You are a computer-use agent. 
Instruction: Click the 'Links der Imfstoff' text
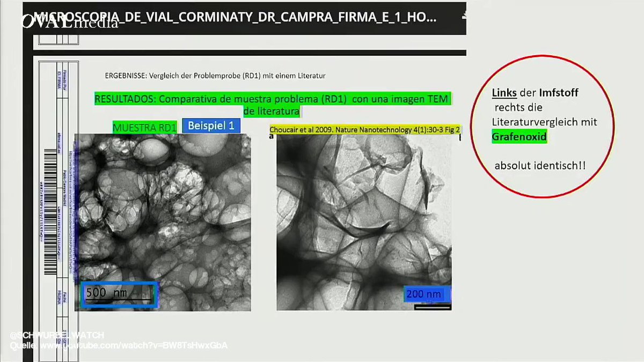pyautogui.click(x=535, y=93)
